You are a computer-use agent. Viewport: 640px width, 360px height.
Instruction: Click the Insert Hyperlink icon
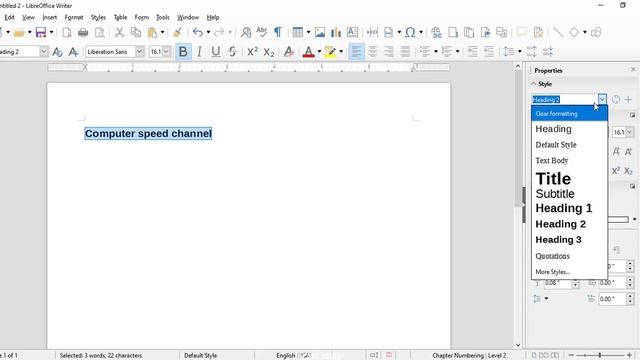[436, 32]
